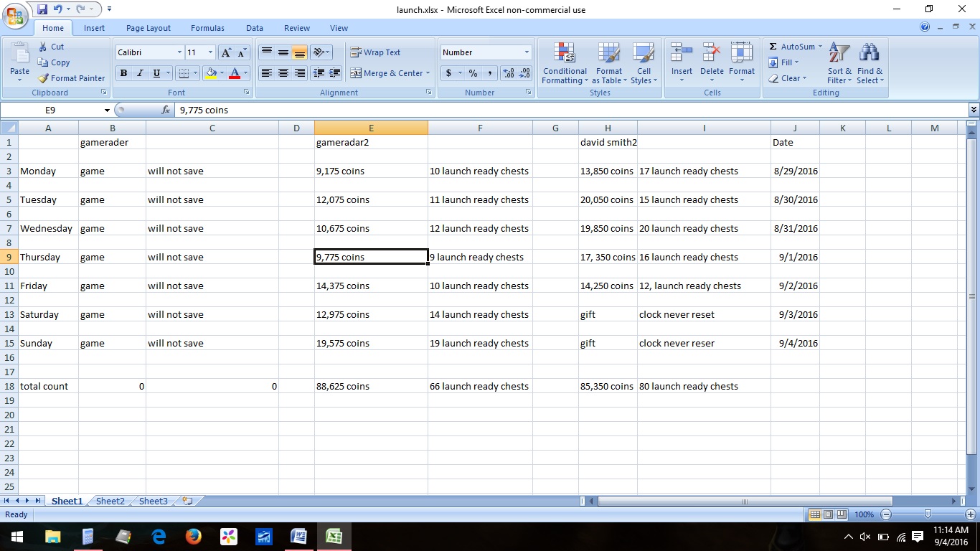The height and width of the screenshot is (551, 980).
Task: Open the Name Box dropdown arrow
Action: pyautogui.click(x=108, y=110)
